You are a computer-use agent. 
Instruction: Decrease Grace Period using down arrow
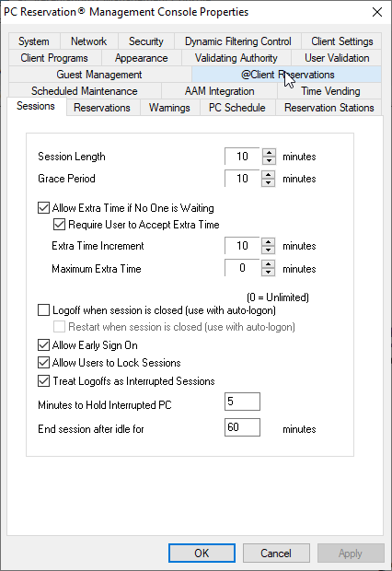[x=269, y=182]
